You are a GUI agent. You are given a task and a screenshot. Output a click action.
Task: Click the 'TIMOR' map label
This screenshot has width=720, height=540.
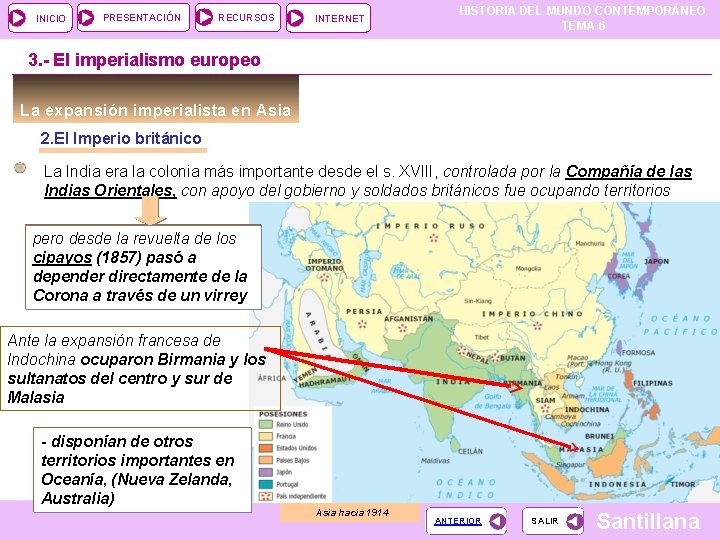click(683, 484)
